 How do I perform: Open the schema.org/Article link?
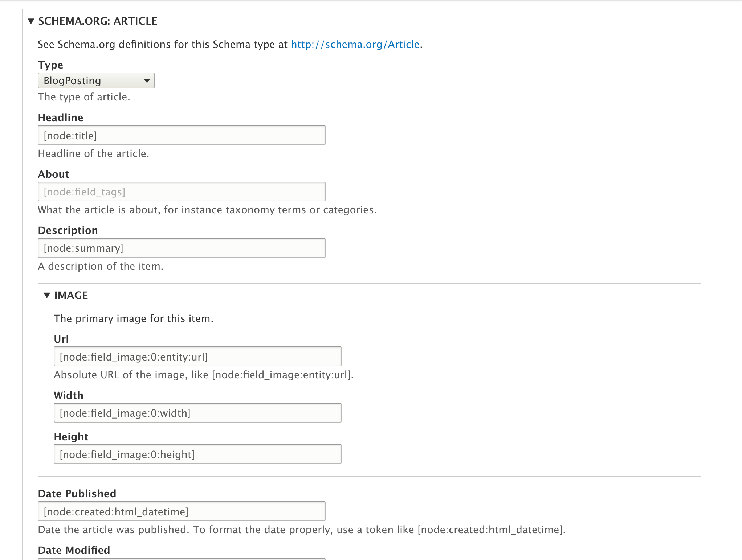[x=355, y=44]
